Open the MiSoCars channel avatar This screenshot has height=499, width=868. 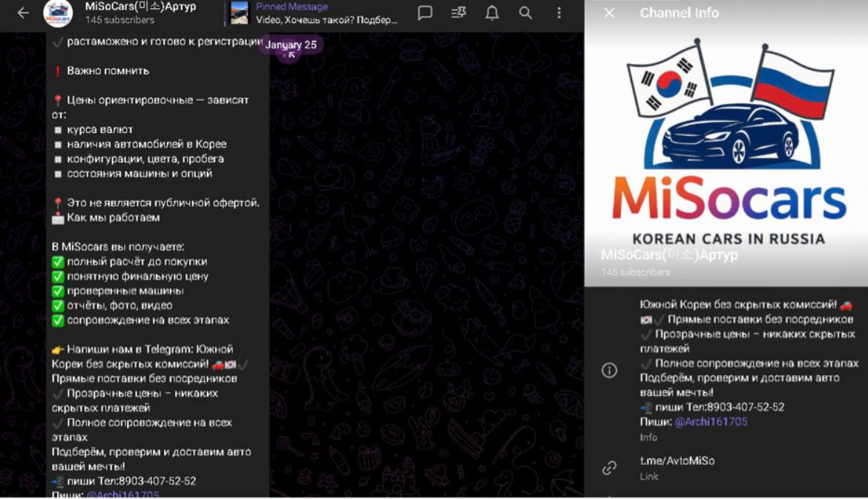[x=58, y=13]
